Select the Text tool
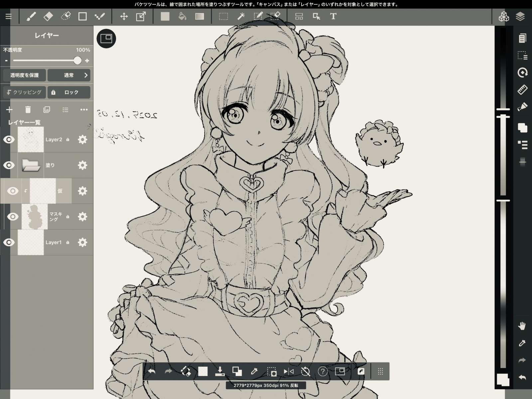Screen dimensions: 532x399 pos(333,16)
